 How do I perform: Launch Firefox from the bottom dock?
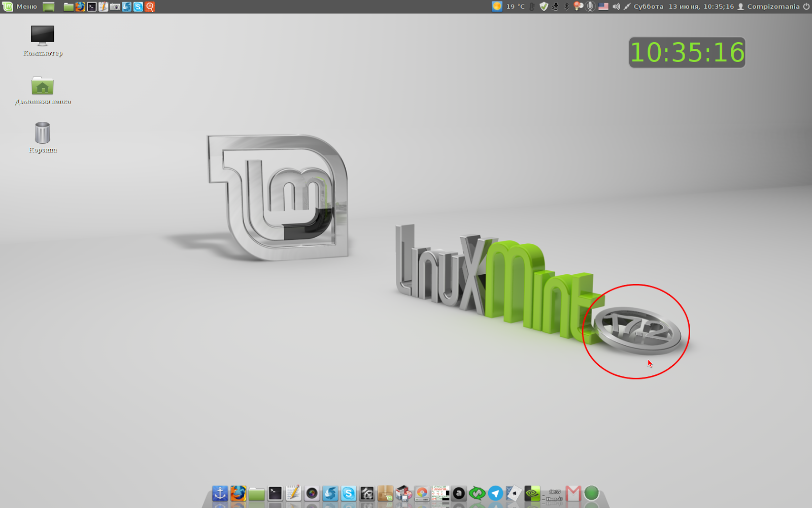(238, 493)
